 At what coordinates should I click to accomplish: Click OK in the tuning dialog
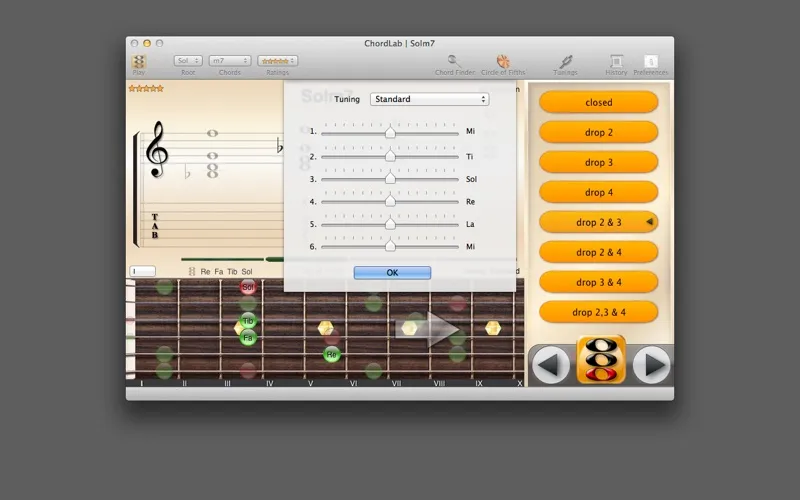click(392, 273)
